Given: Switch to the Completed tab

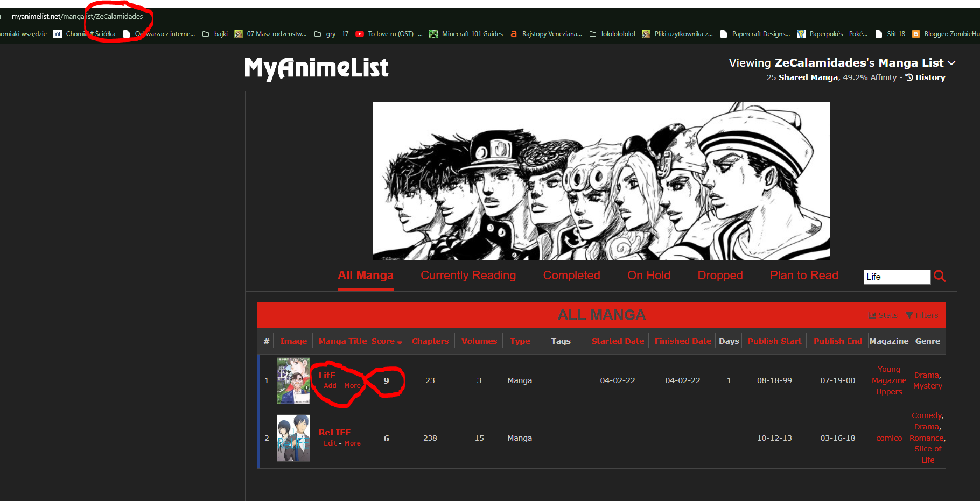Looking at the screenshot, I should click(x=571, y=276).
